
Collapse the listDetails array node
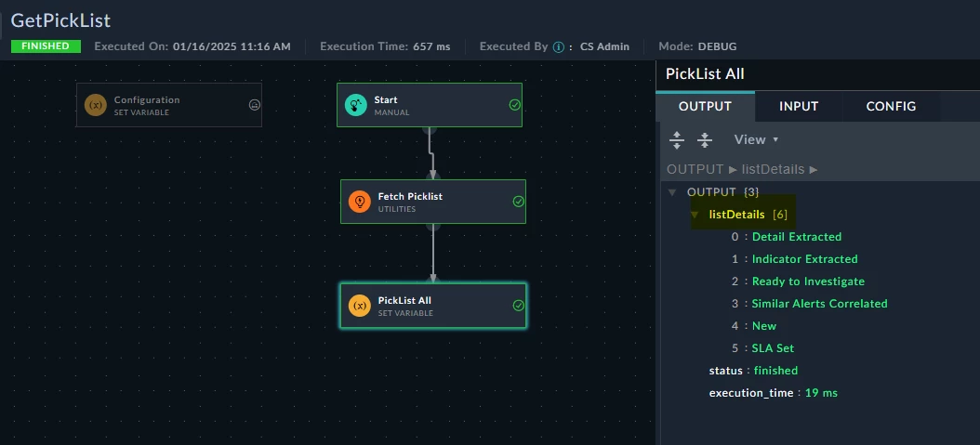[695, 215]
